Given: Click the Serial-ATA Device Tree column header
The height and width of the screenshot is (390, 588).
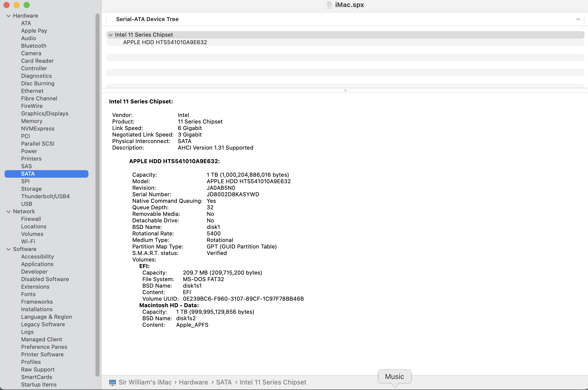Looking at the screenshot, I should (147, 19).
